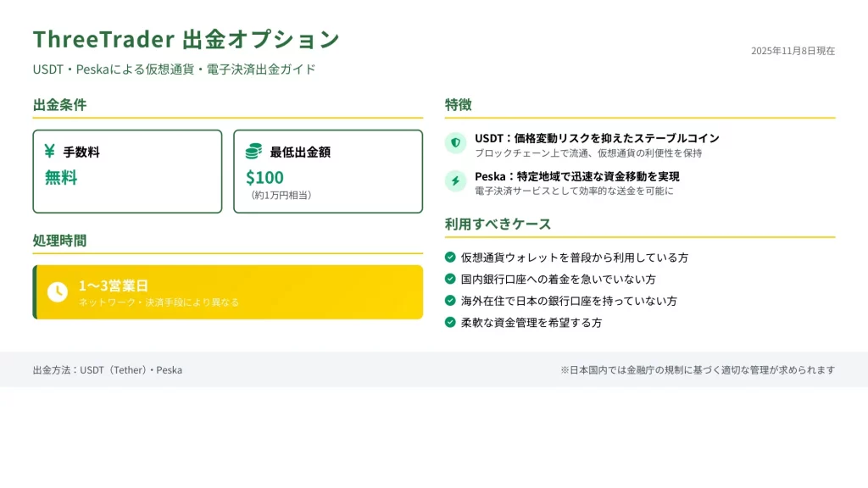This screenshot has height=488, width=868.
Task: Click the checkmark beside 柔軟な資金管理 item
Action: click(450, 323)
